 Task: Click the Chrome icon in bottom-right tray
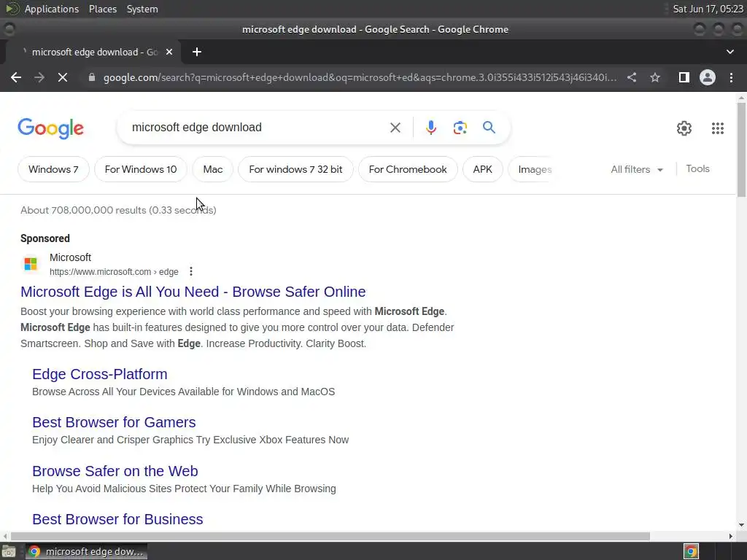pos(691,551)
